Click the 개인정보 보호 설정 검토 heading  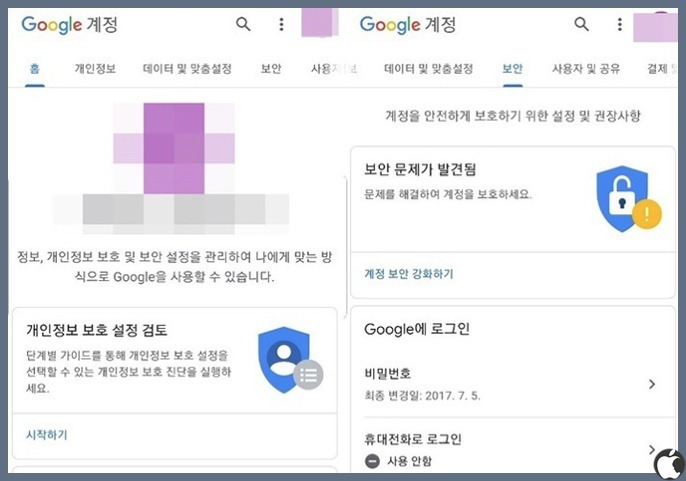tap(97, 330)
